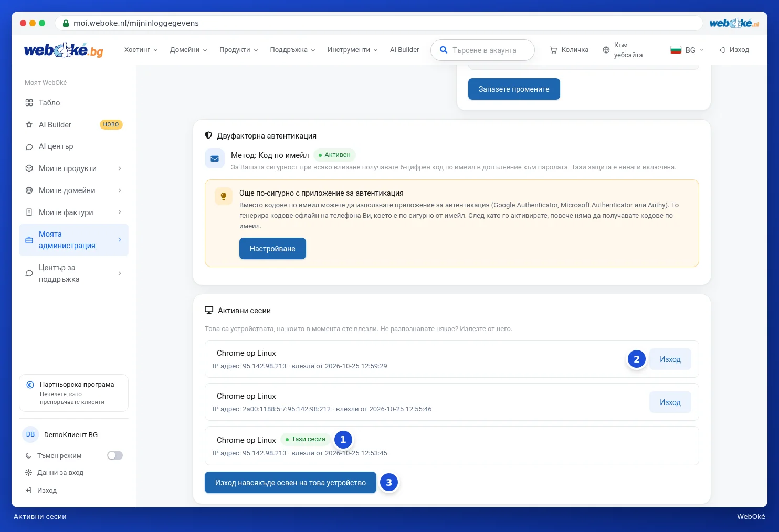Image resolution: width=779 pixels, height=532 pixels.
Task: Click the Табло dashboard grid icon
Action: click(x=29, y=103)
